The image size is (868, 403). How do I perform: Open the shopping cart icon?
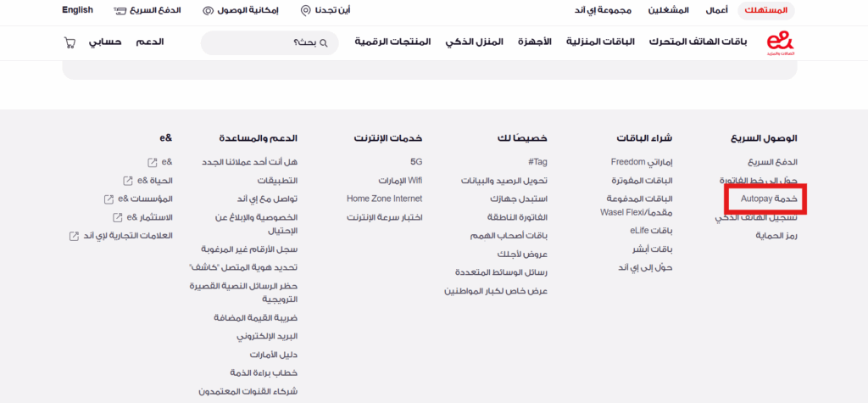tap(70, 42)
